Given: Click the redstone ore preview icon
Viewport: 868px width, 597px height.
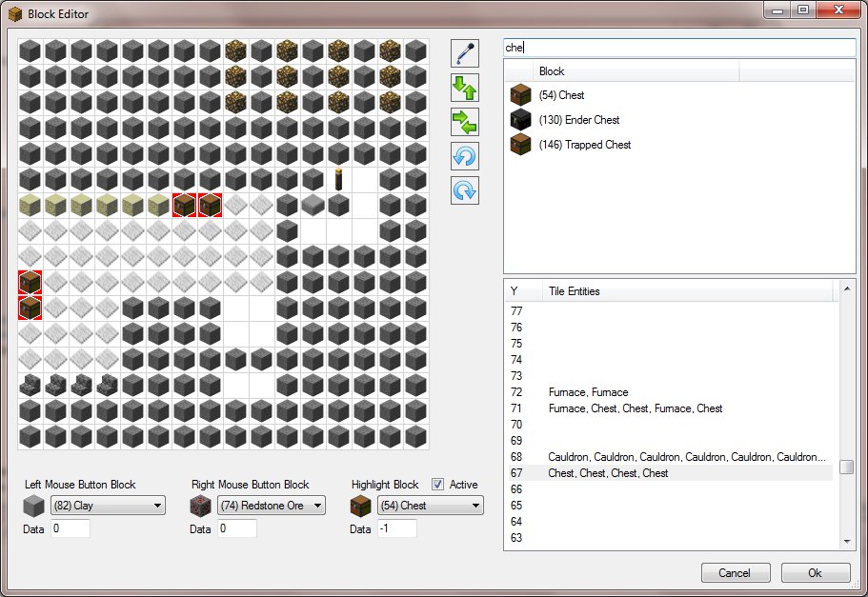Looking at the screenshot, I should (x=200, y=506).
